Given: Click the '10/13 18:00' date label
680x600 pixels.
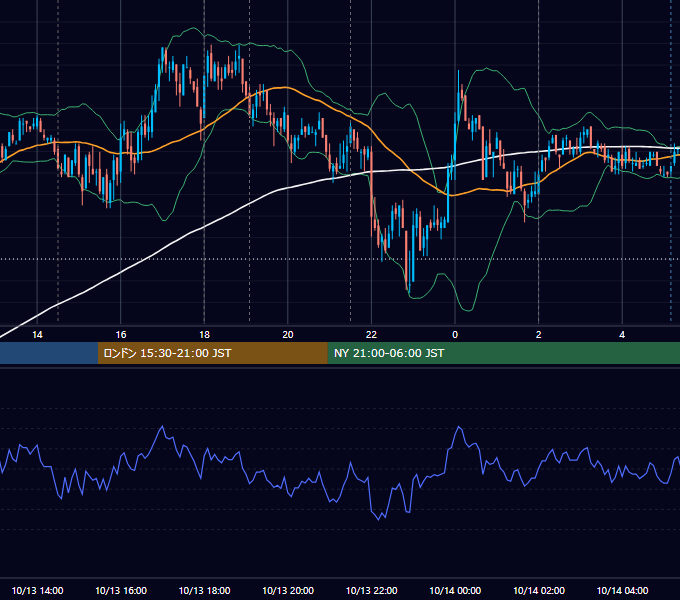Looking at the screenshot, I should [204, 590].
